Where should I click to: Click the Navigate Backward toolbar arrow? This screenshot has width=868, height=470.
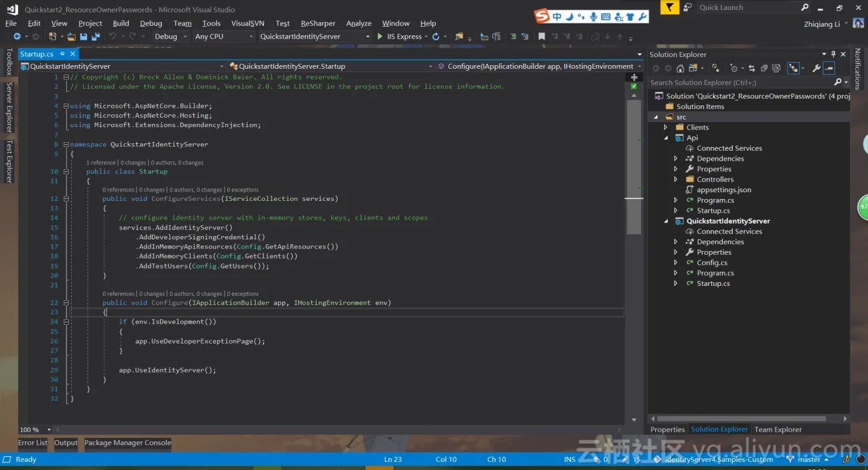[17, 37]
